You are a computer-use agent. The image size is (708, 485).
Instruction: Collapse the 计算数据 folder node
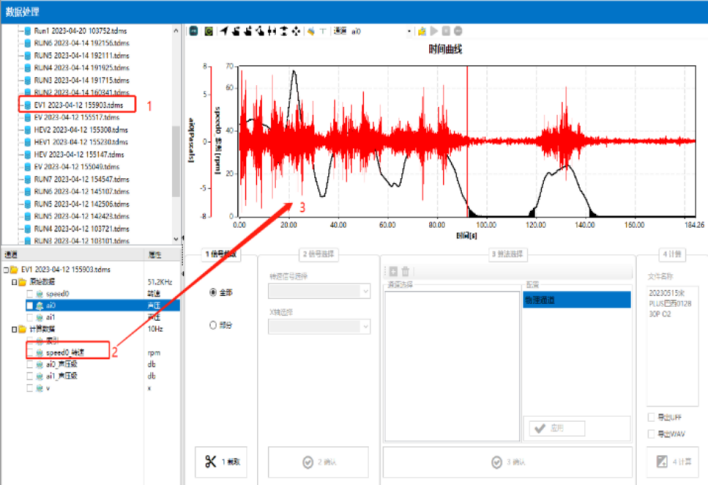click(x=7, y=329)
